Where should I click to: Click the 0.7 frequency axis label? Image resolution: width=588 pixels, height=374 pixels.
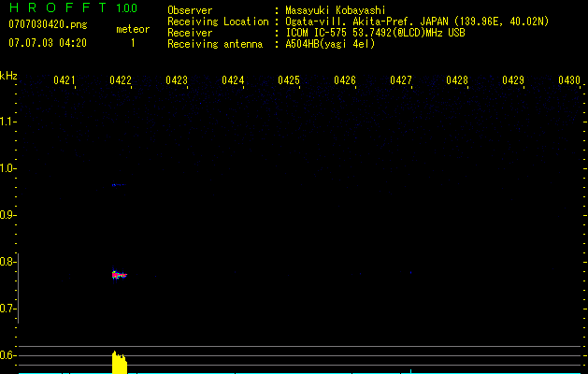[x=7, y=309]
